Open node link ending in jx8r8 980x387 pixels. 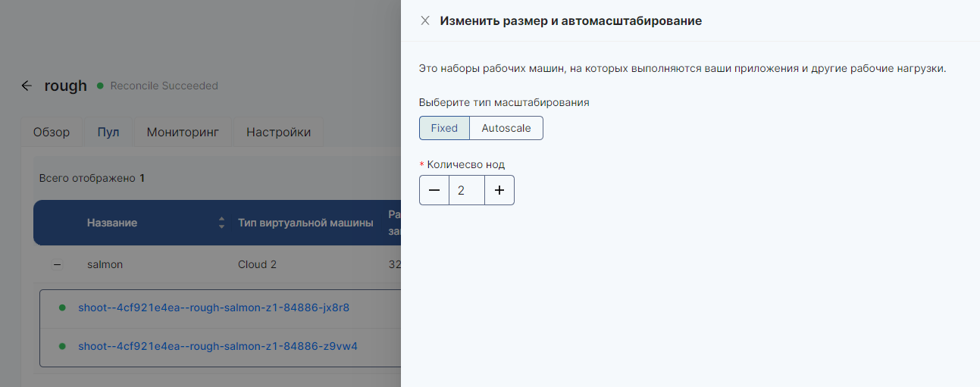[213, 308]
